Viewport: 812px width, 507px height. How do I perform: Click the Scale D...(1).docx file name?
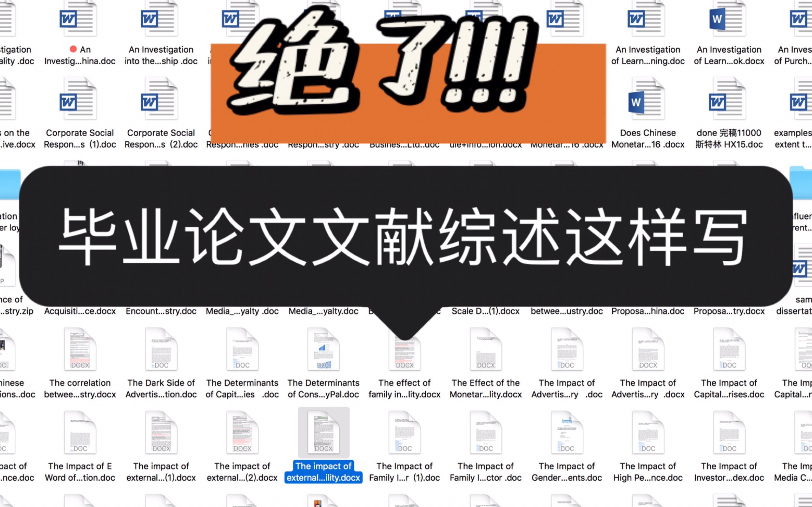coord(486,311)
